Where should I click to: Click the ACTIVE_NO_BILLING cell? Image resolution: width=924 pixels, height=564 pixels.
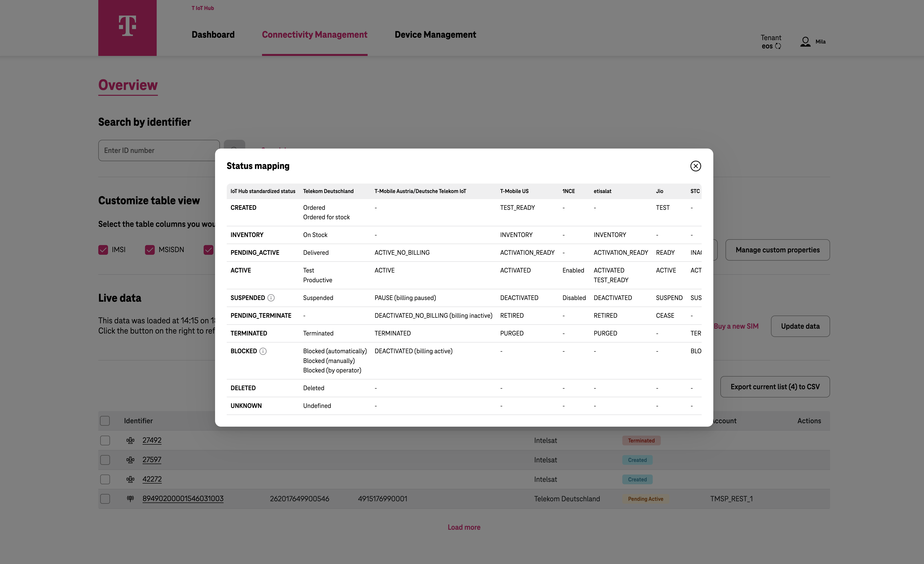[x=402, y=253]
